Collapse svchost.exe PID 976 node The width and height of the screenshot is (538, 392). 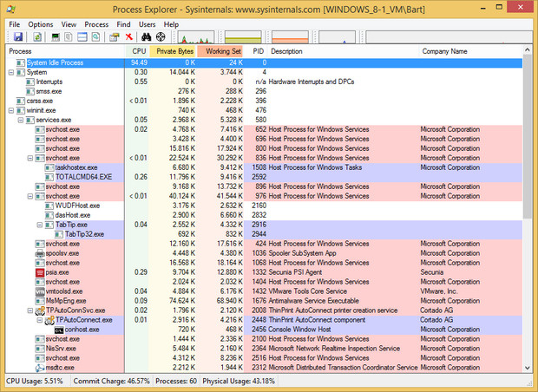click(30, 196)
